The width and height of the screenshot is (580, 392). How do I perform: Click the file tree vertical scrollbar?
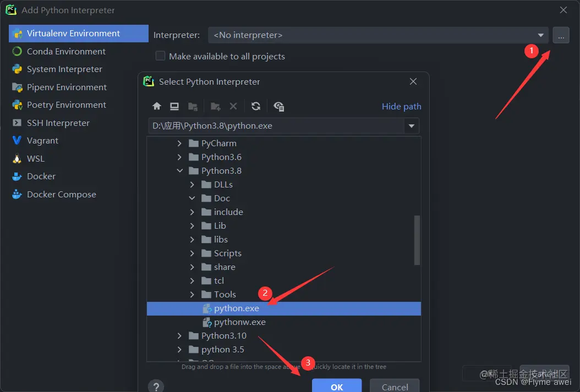coord(417,240)
